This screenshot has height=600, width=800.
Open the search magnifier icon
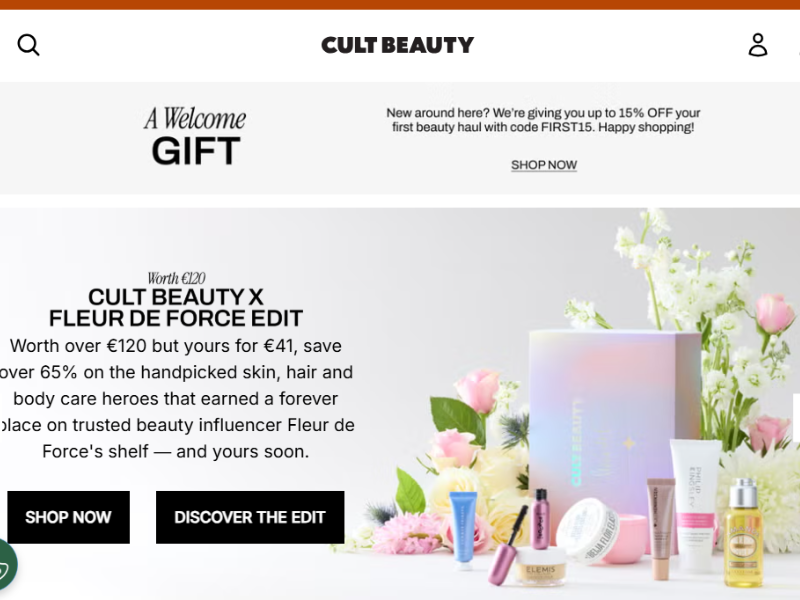click(x=28, y=45)
